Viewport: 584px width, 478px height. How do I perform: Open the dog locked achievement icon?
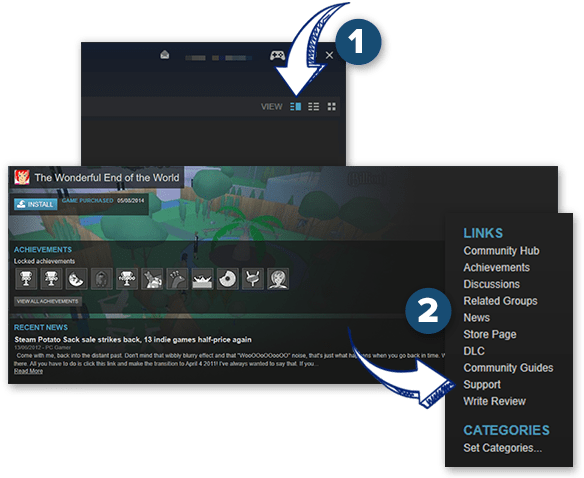[152, 278]
